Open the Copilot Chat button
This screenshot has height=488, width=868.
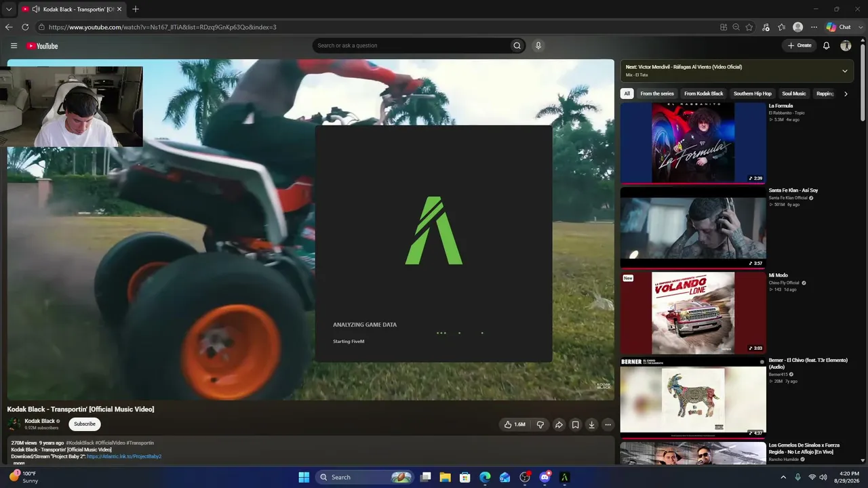click(x=839, y=27)
